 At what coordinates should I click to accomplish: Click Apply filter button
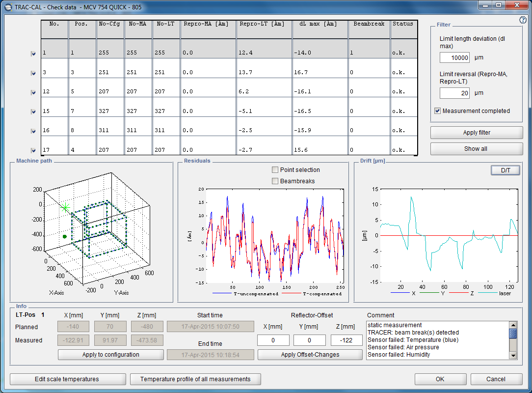tap(477, 133)
